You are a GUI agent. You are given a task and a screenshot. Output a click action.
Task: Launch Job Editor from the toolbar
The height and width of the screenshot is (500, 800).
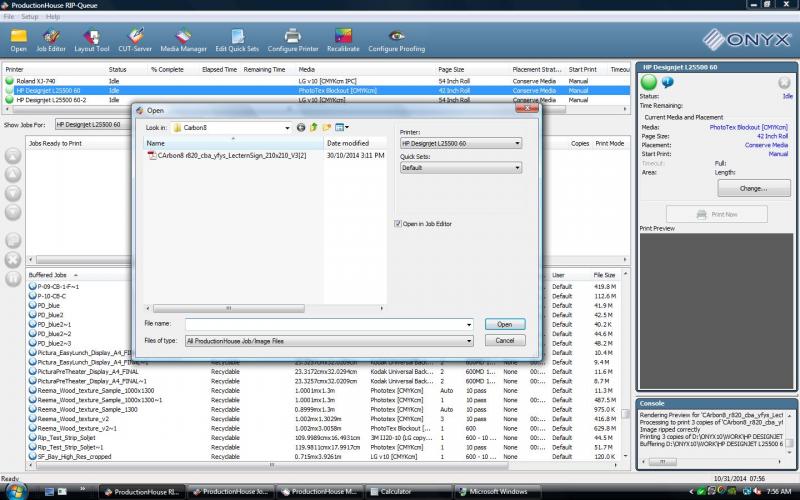(x=51, y=40)
